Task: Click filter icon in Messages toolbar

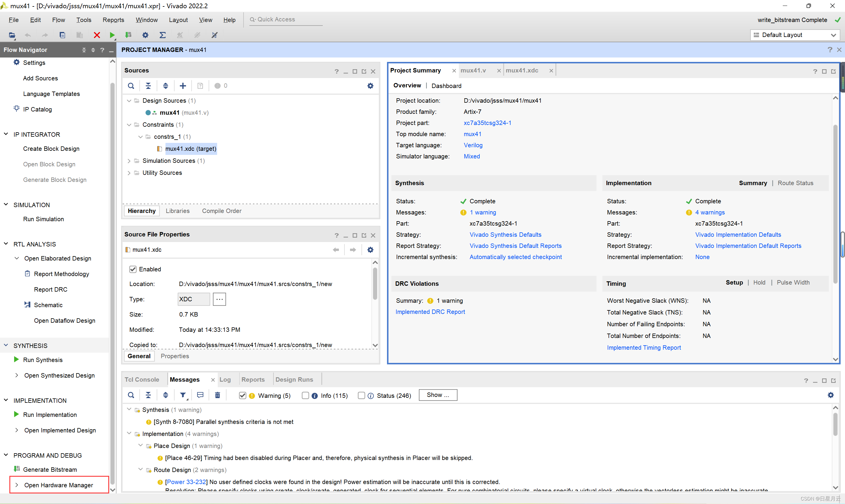Action: (183, 395)
